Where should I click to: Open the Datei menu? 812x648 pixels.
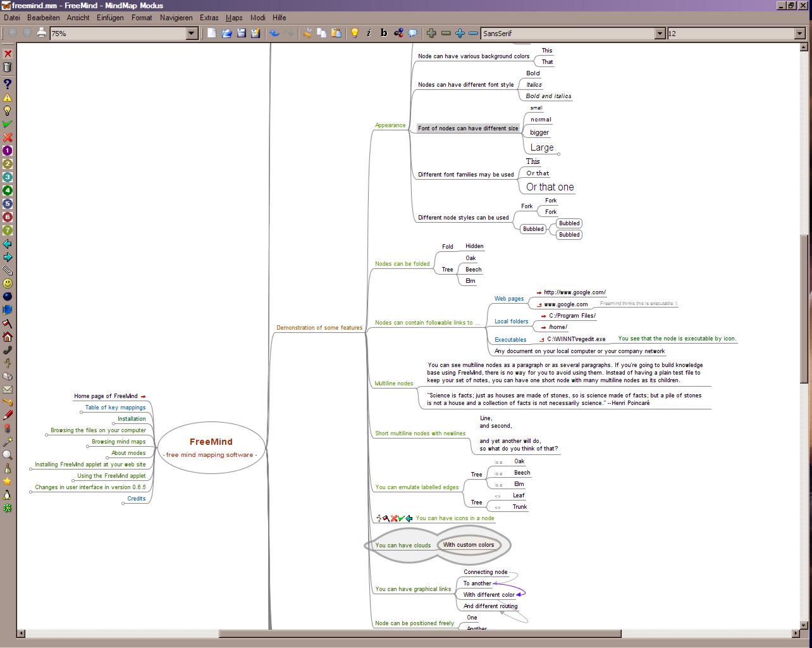12,18
